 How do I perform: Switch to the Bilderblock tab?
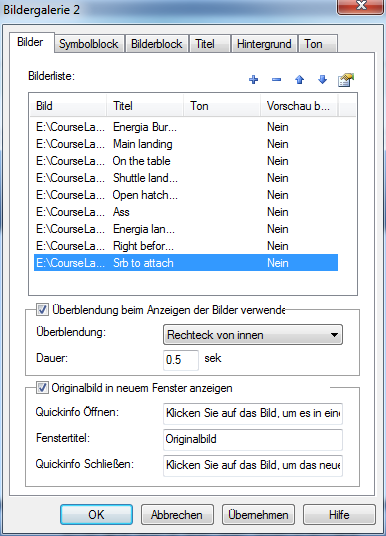[x=157, y=44]
